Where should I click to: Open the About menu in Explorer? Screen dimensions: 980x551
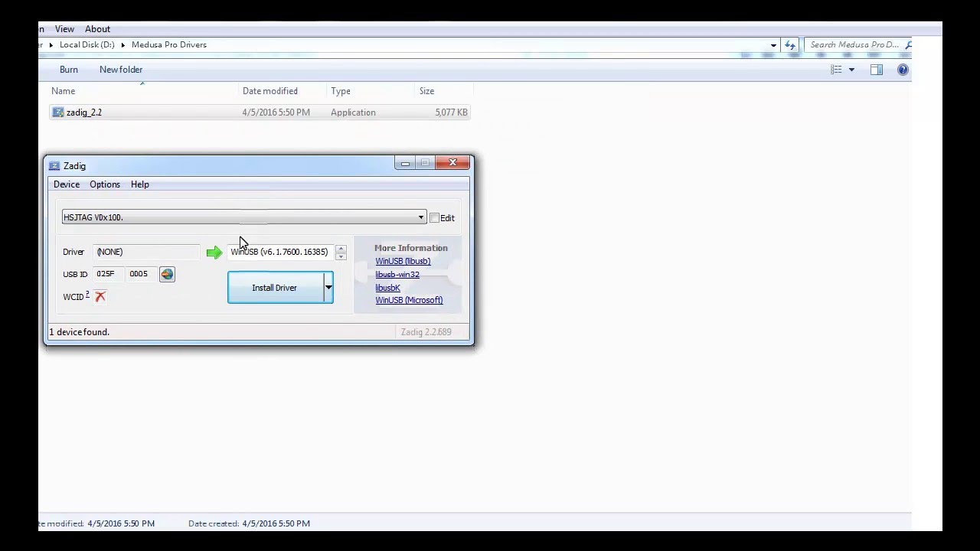[x=97, y=29]
